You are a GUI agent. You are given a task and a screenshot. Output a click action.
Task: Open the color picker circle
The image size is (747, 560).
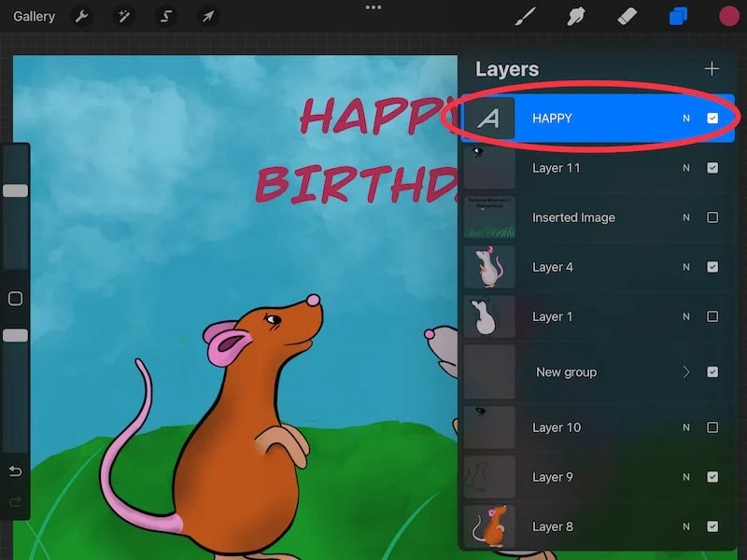[x=727, y=16]
